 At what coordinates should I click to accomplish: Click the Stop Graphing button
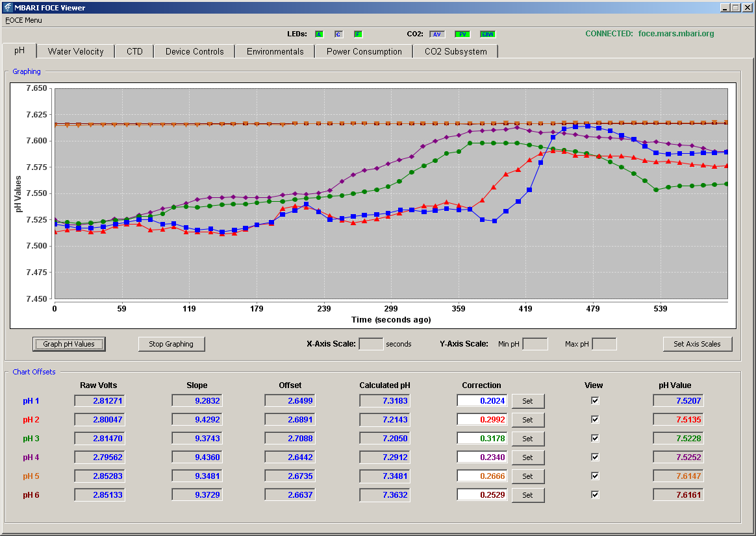pyautogui.click(x=171, y=344)
